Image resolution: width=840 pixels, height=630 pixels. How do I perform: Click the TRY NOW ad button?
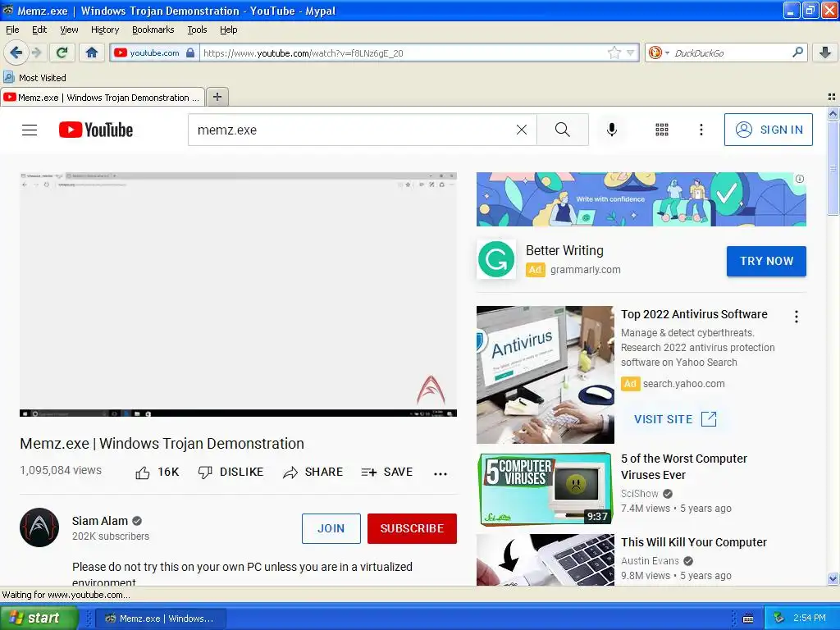[766, 261]
